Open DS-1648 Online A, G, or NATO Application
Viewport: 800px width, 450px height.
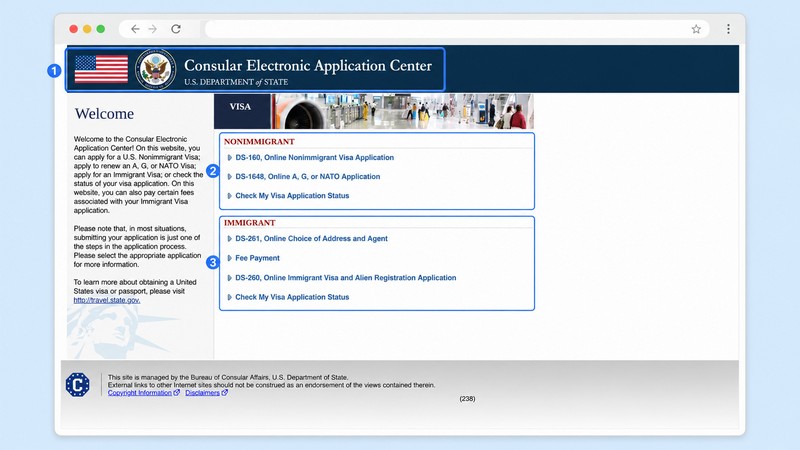[x=308, y=177]
